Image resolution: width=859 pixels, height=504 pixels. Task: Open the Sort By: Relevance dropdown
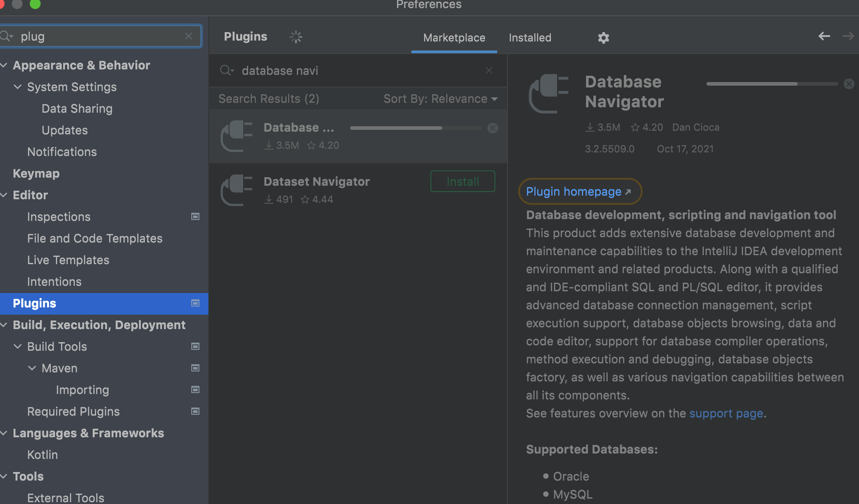(x=440, y=99)
